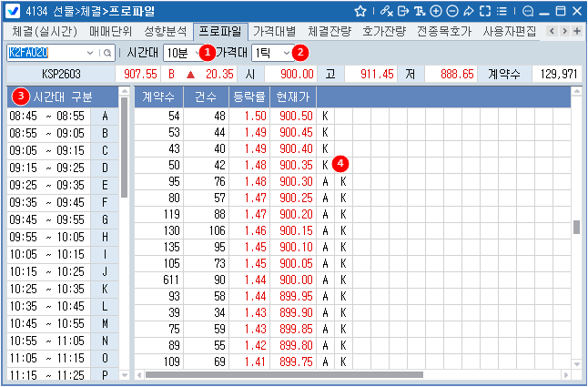Click the unlink screen icon
The width and height of the screenshot is (588, 387).
coord(387,10)
